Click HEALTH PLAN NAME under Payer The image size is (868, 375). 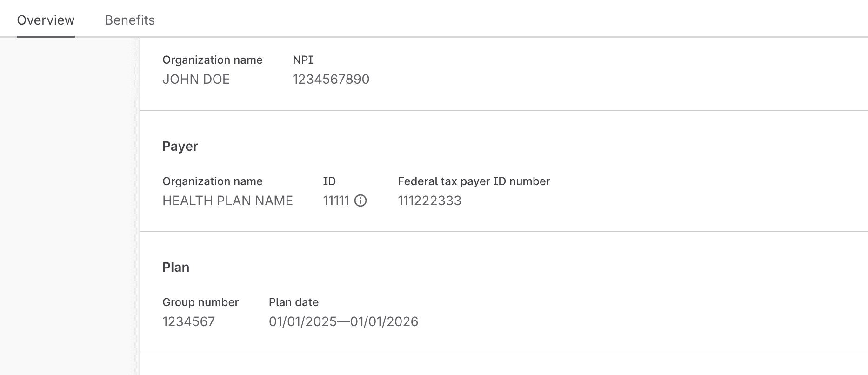pos(227,201)
